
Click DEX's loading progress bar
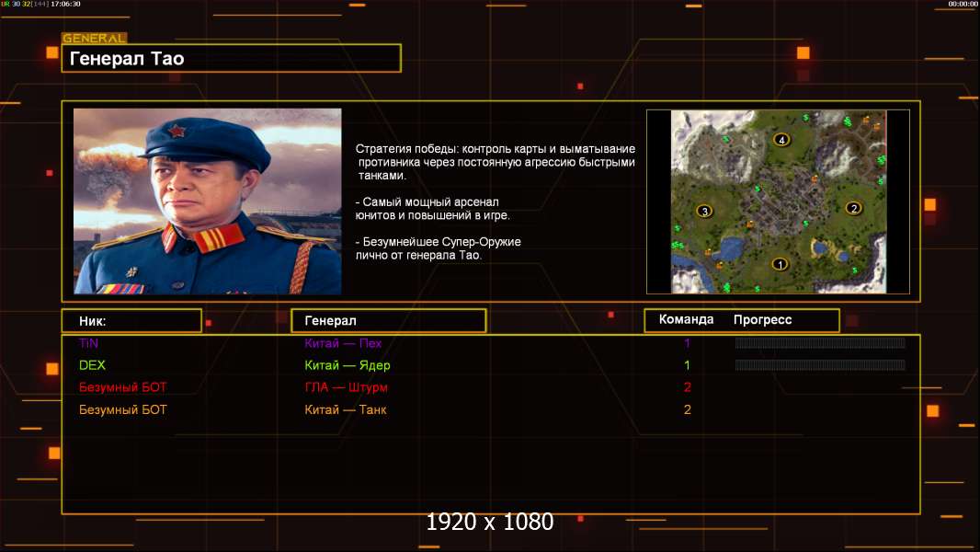820,364
